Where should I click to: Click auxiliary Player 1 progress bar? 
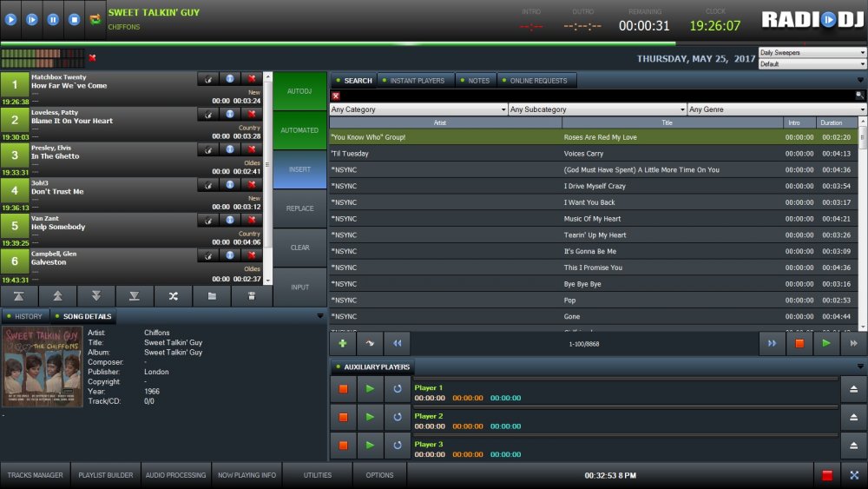[x=626, y=379]
